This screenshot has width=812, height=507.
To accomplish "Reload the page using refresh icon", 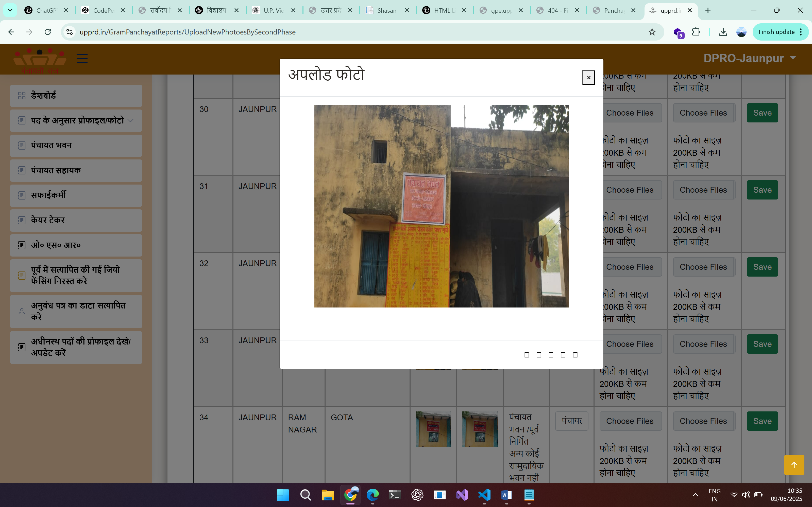I will point(48,32).
